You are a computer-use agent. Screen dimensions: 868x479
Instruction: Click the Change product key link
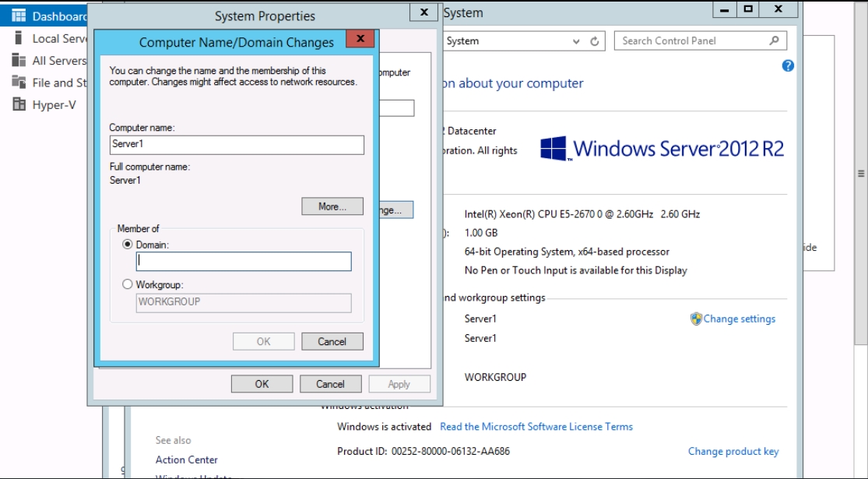click(733, 452)
